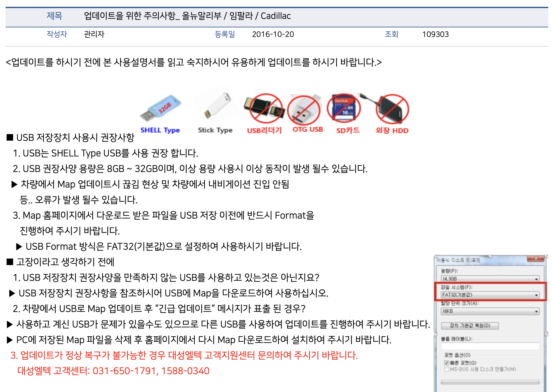Click the 작성자 label
This screenshot has width=552, height=392.
tap(57, 34)
